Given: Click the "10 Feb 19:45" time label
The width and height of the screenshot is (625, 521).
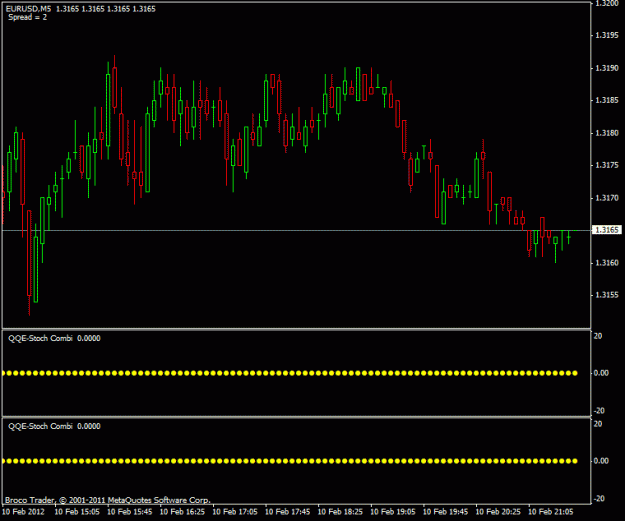Looking at the screenshot, I should pos(445,511).
